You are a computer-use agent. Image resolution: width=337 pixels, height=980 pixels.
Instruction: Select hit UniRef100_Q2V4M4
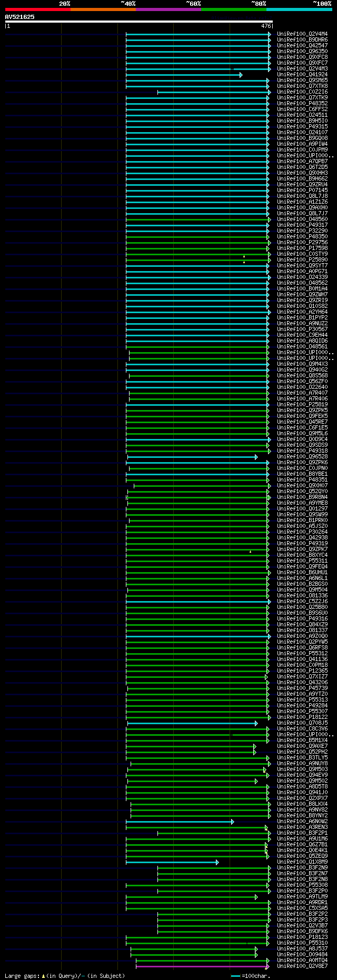point(302,34)
